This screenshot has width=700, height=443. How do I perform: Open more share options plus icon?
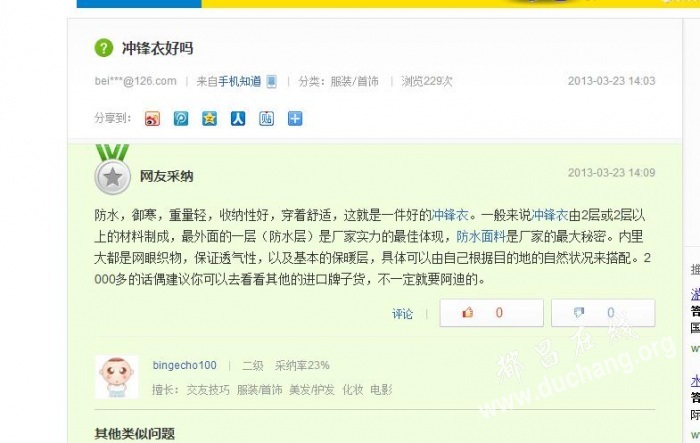pos(295,119)
